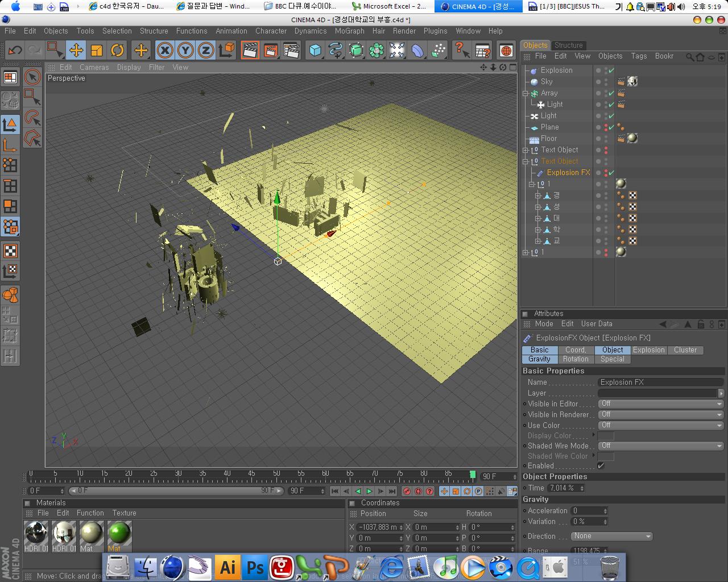Select the Live Selection arrow tool
The image size is (728, 582).
tap(33, 77)
